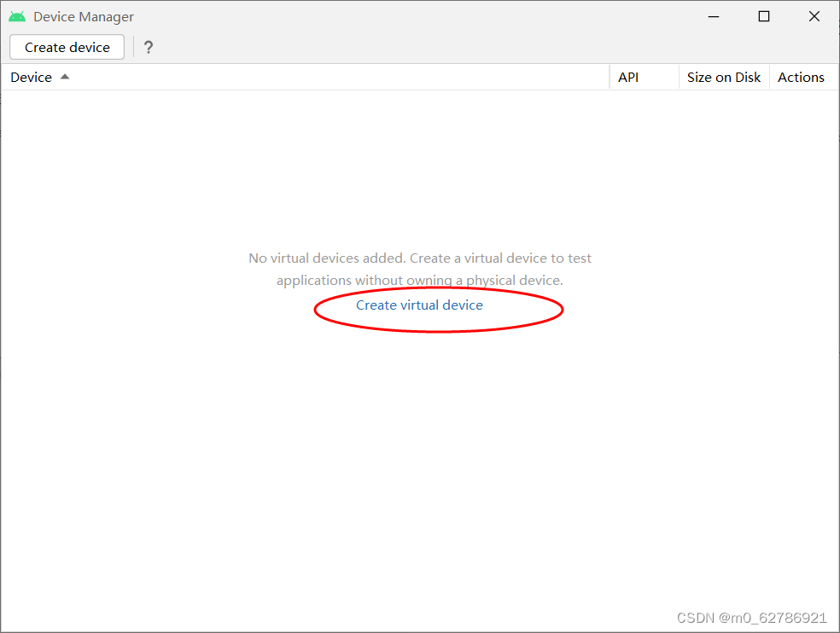Click the CSDN watermark text
This screenshot has width=840, height=633.
(751, 617)
